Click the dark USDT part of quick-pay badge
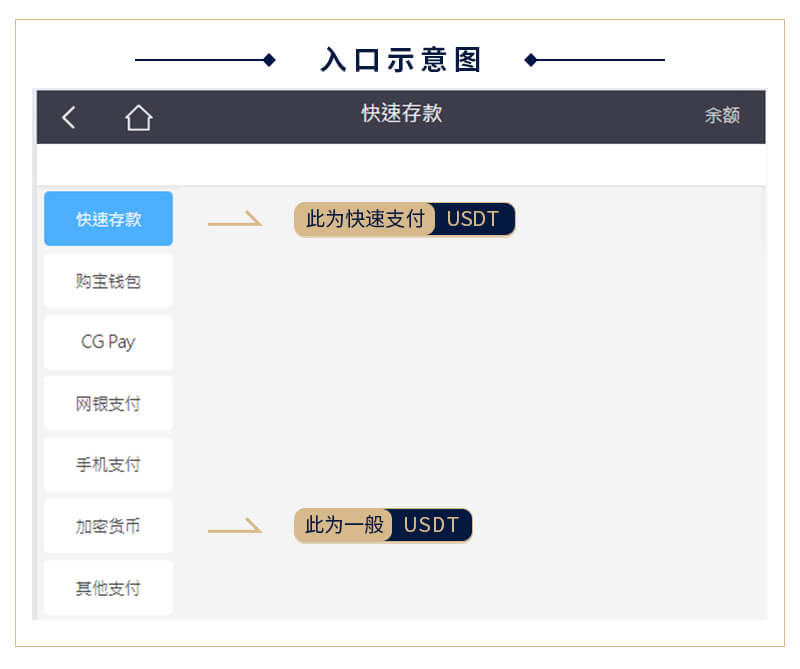The width and height of the screenshot is (800, 669). pyautogui.click(x=474, y=220)
